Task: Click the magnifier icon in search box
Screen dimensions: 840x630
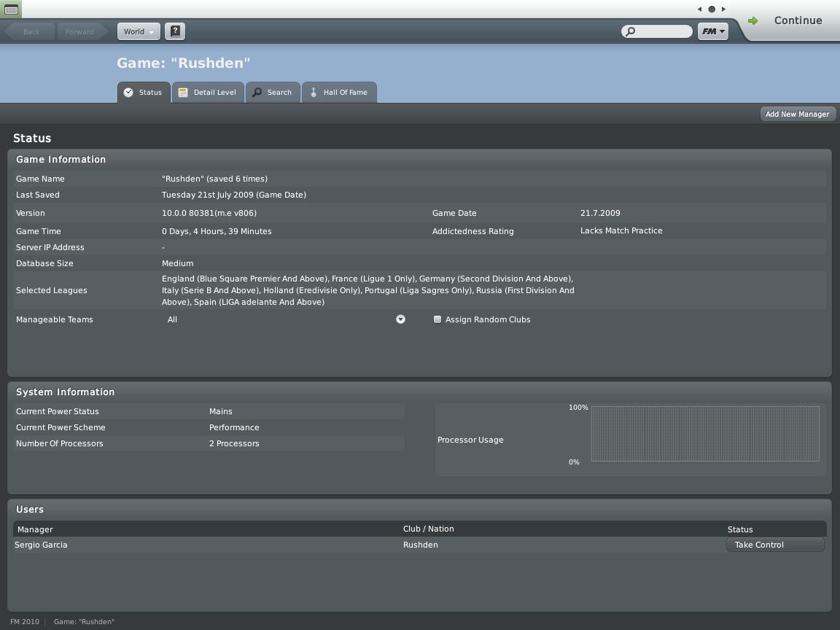Action: coord(631,31)
